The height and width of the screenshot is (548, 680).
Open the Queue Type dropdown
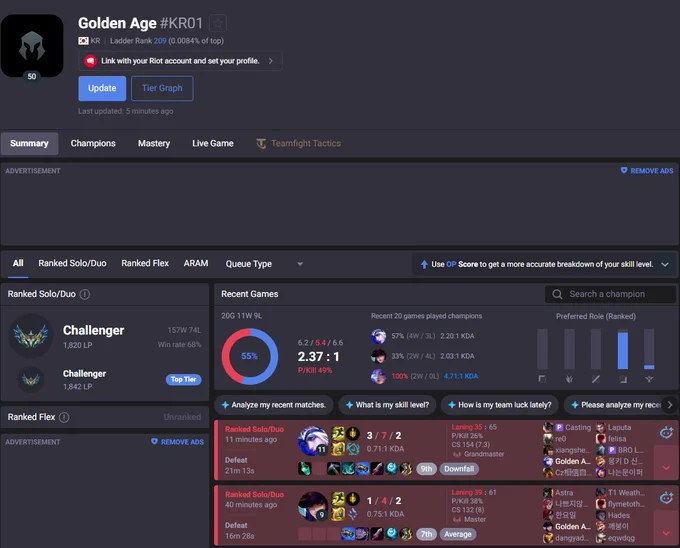pos(264,264)
